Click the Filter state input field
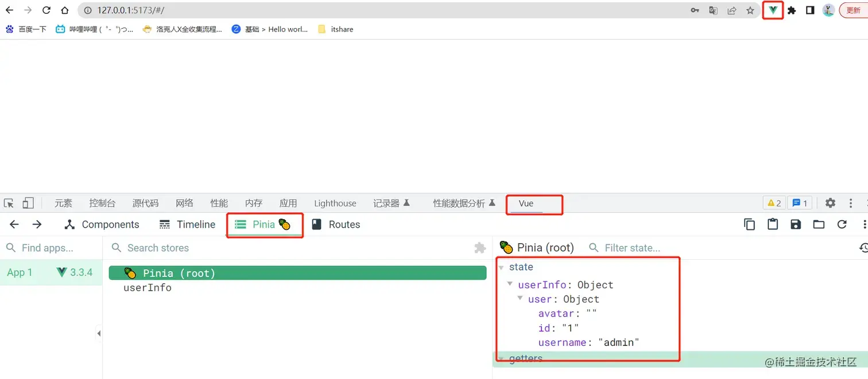 click(718, 248)
